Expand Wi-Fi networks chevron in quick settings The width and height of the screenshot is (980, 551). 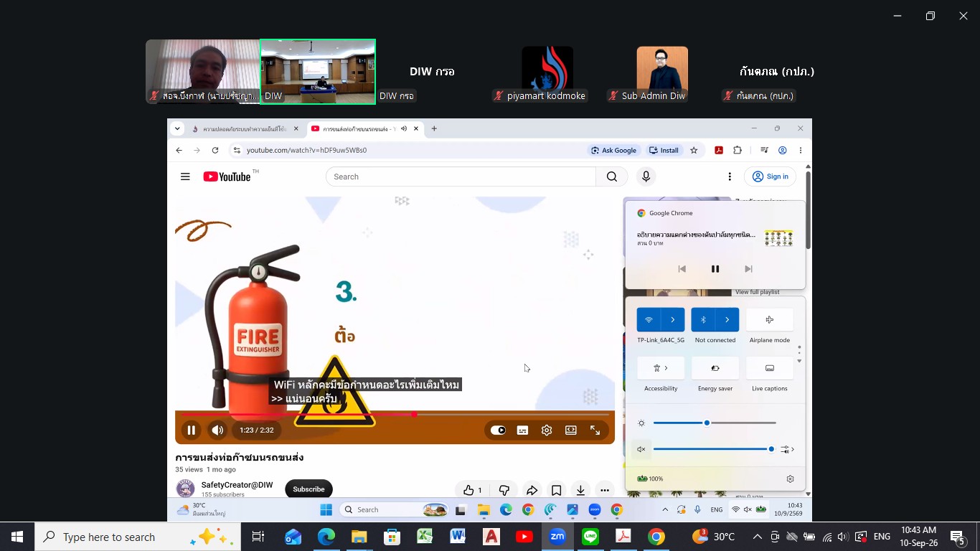tap(673, 320)
